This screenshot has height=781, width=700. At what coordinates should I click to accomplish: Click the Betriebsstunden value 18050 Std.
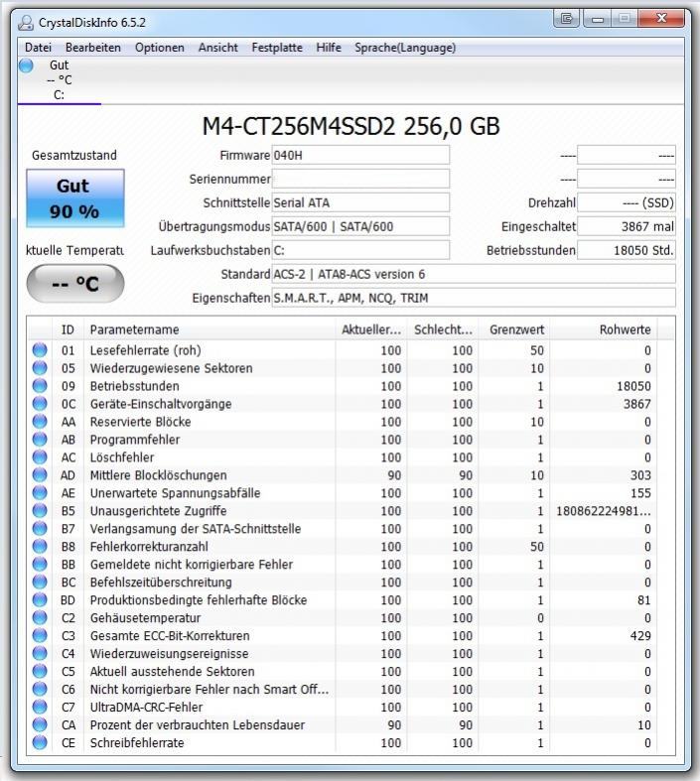point(627,250)
